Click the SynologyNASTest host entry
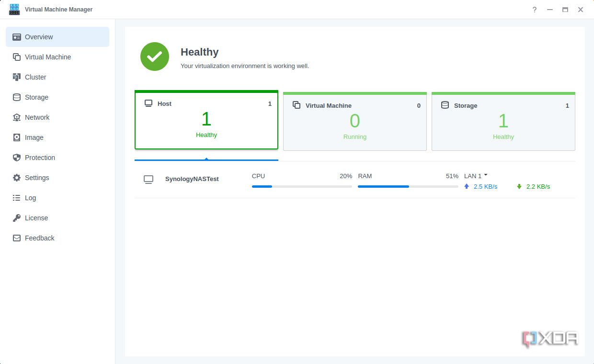 pos(192,179)
